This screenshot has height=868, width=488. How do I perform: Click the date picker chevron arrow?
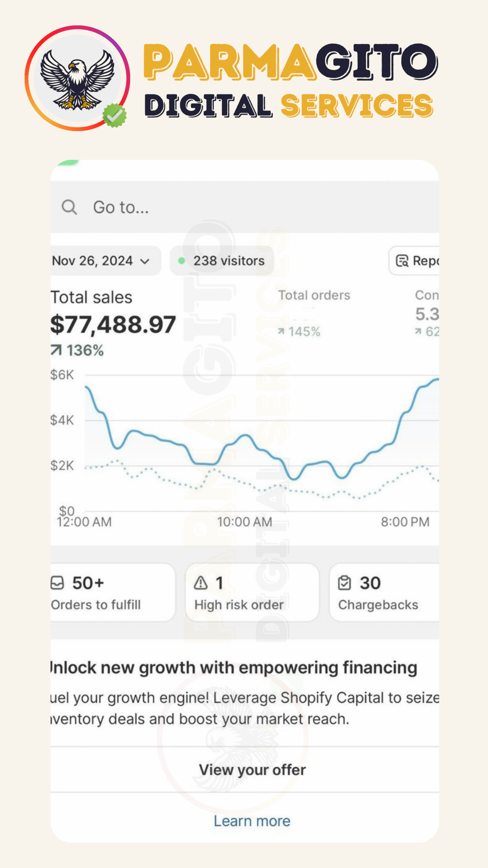(x=145, y=261)
